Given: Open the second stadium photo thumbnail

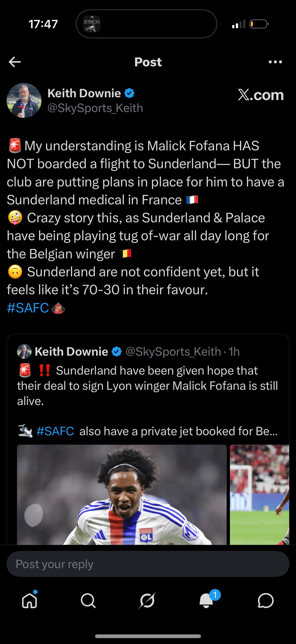Looking at the screenshot, I should click(x=259, y=495).
